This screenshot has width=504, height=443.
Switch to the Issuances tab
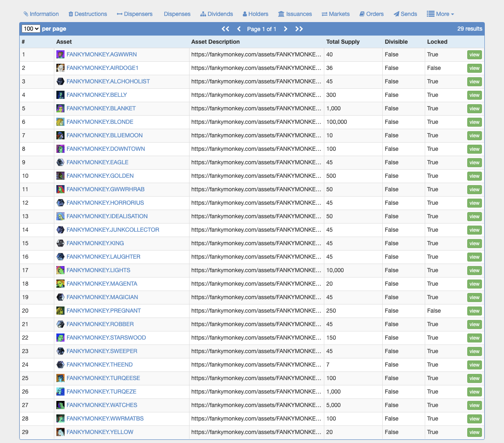pos(295,14)
